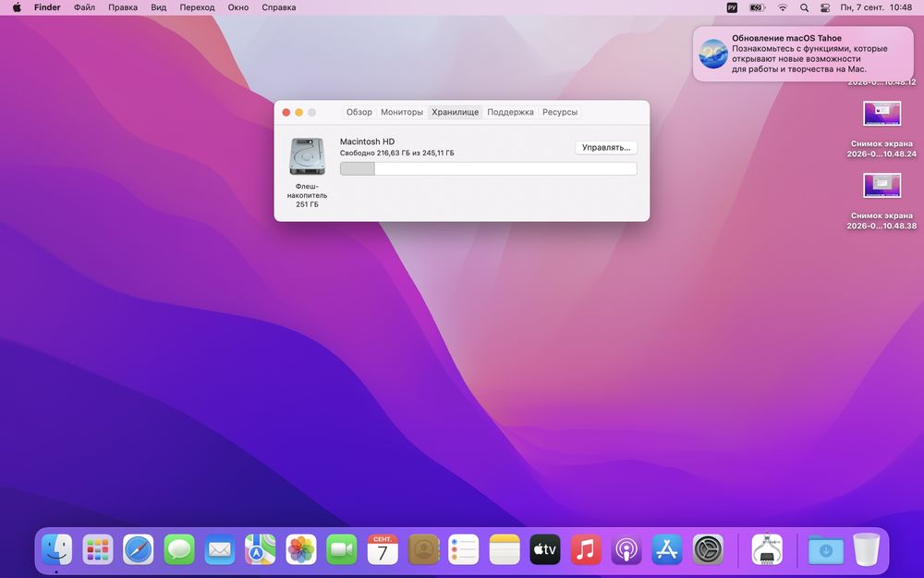Open Podcasts app in the Dock

click(x=626, y=549)
